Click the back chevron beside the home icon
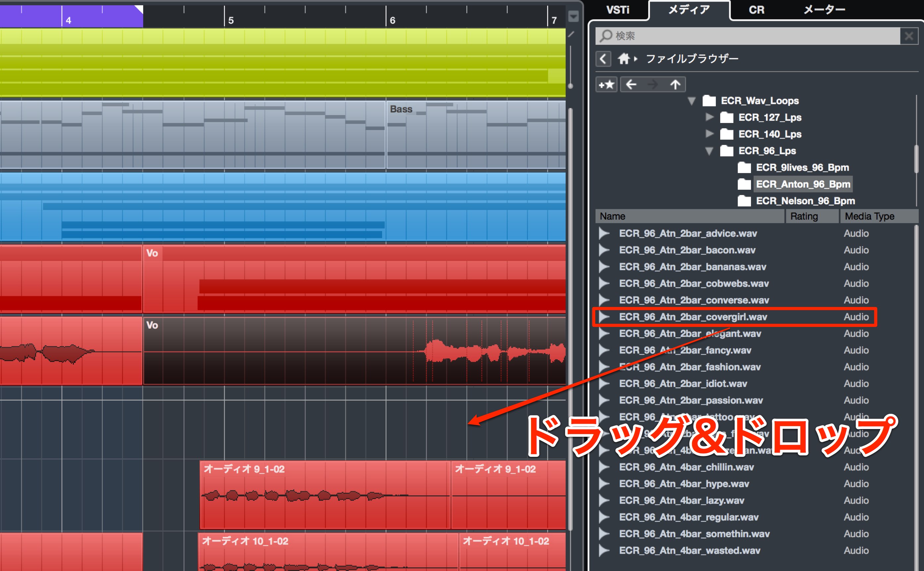 point(603,59)
